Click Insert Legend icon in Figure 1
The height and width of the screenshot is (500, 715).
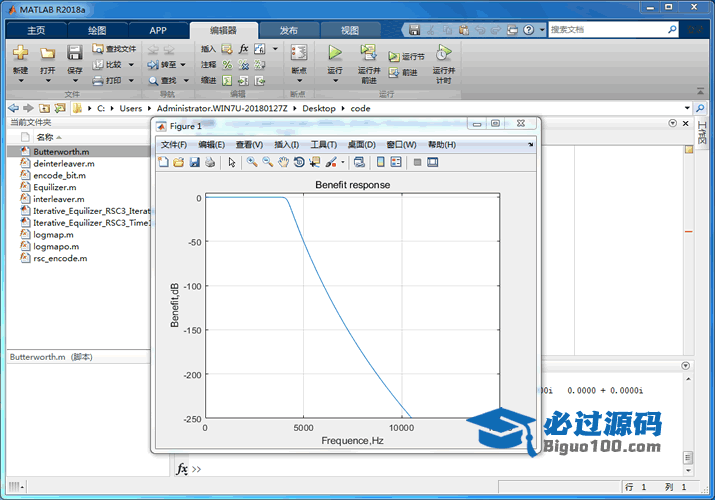(x=396, y=162)
